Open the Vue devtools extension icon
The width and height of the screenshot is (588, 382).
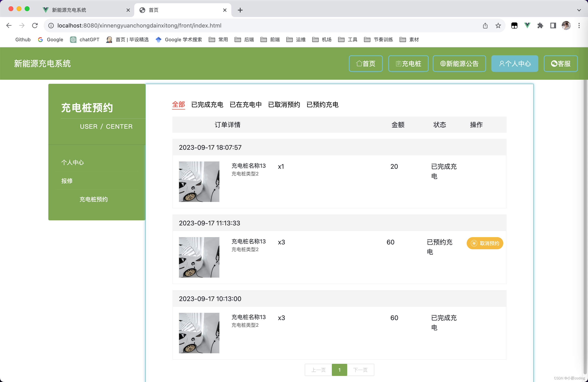[527, 25]
